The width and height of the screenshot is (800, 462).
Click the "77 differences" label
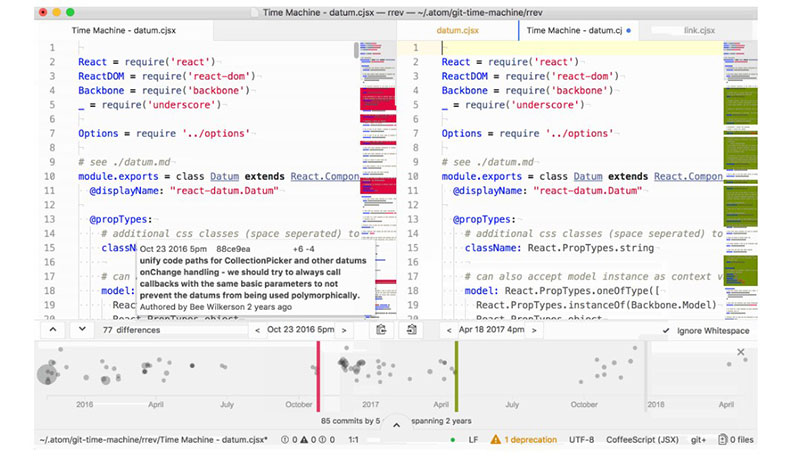click(x=131, y=330)
